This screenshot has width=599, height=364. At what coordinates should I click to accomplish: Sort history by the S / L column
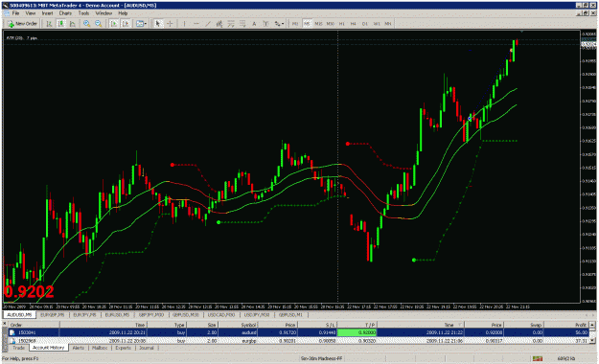(317, 325)
